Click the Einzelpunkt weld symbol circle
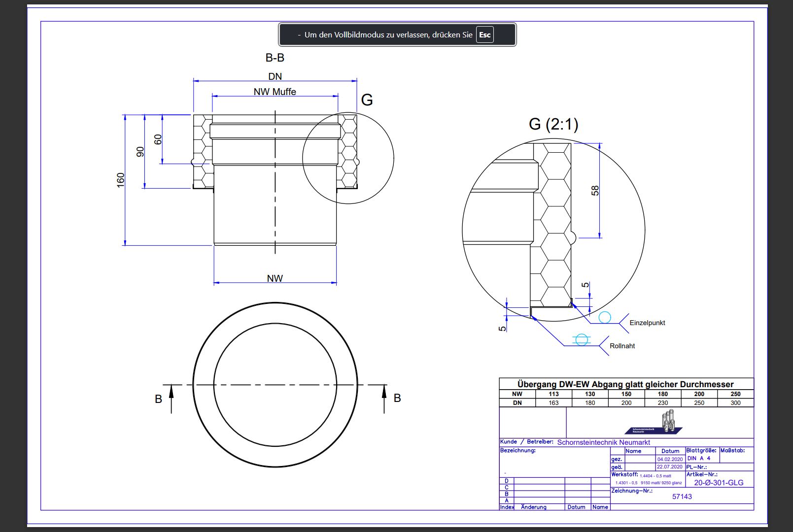Image resolution: width=793 pixels, height=532 pixels. [604, 317]
